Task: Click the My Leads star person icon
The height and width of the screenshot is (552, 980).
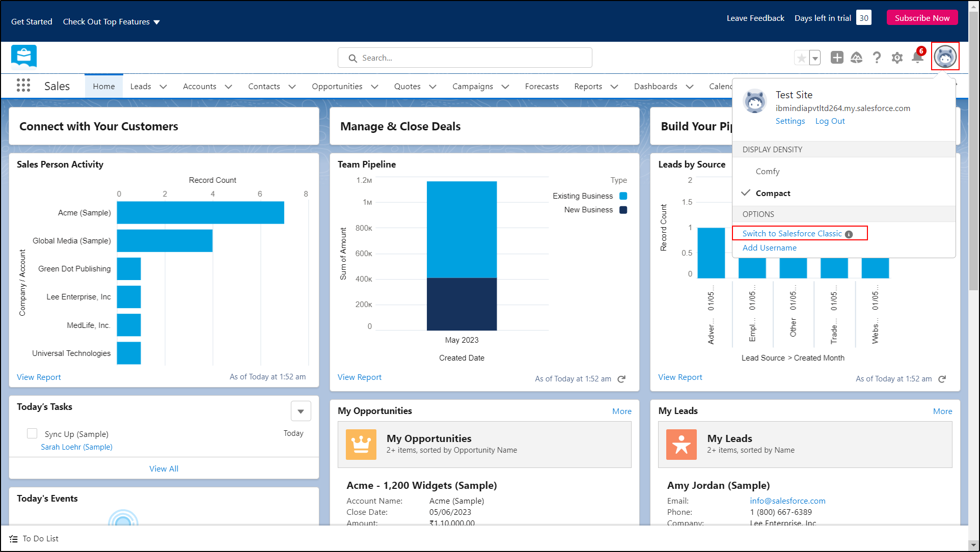Action: (682, 445)
